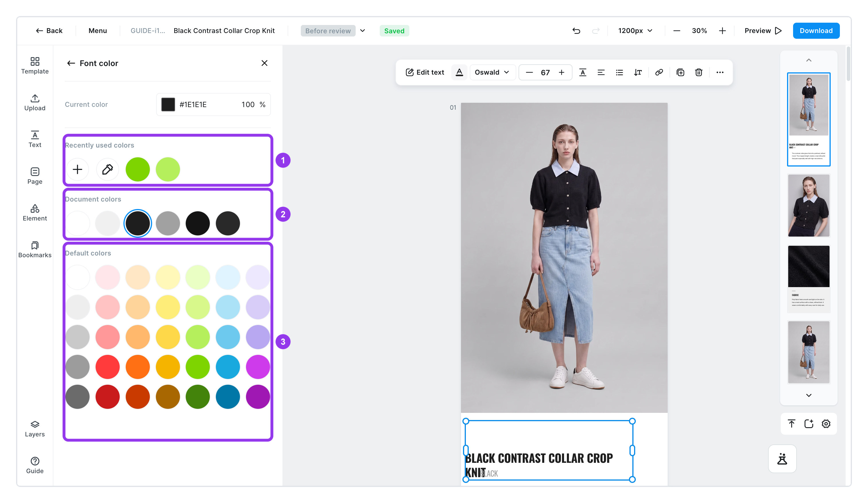
Task: Return from Font color with back arrow
Action: coord(71,63)
